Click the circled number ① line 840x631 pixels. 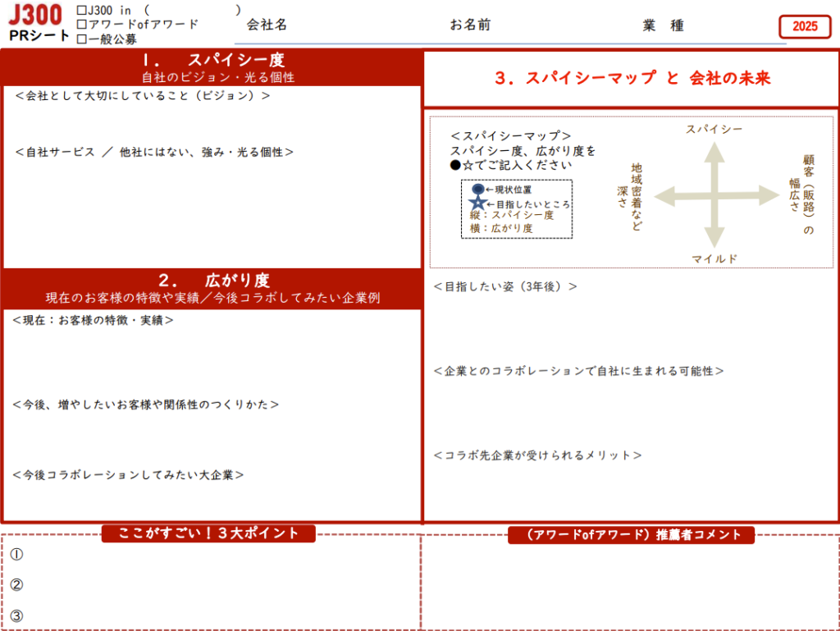(16, 555)
